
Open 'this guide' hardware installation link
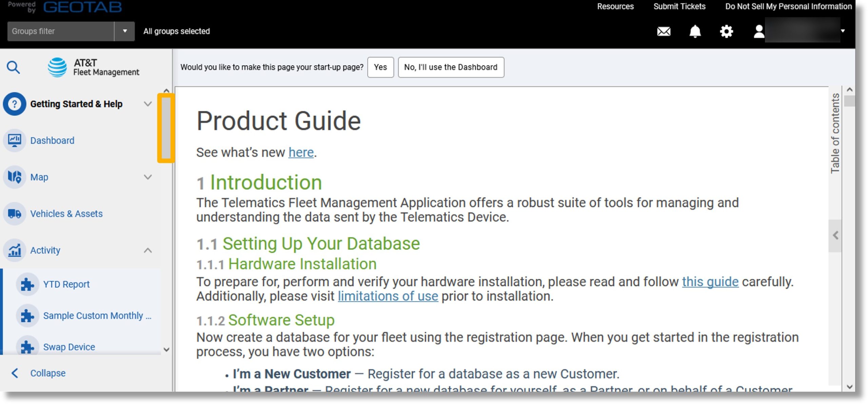coord(710,282)
